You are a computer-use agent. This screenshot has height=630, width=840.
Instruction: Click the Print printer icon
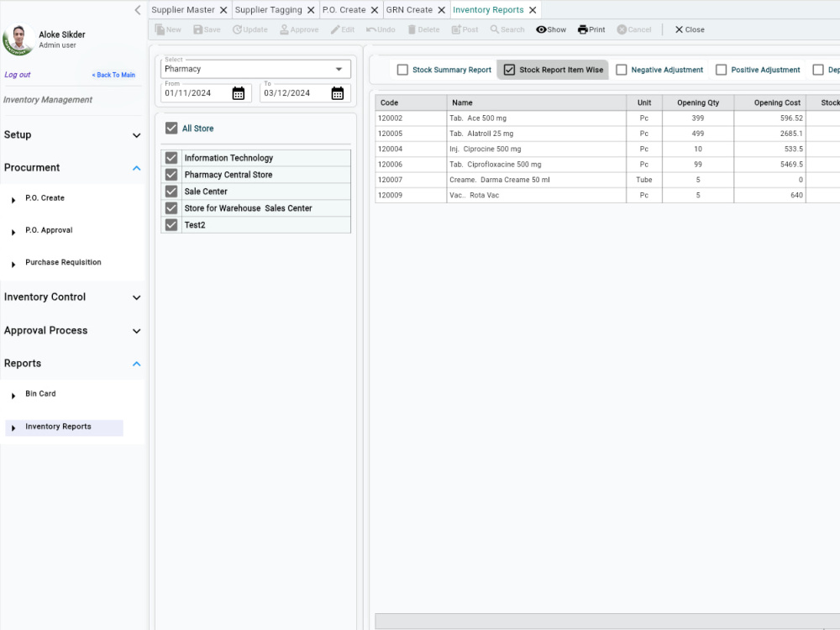tap(583, 29)
